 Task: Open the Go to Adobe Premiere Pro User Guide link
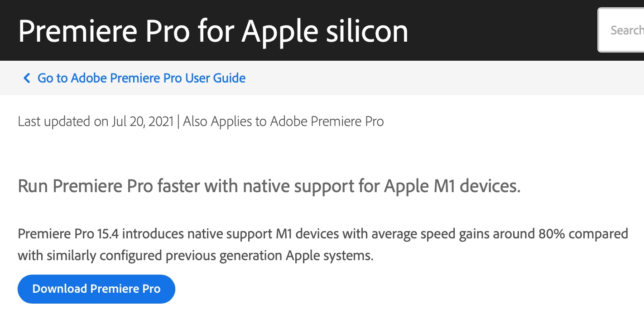(x=141, y=78)
